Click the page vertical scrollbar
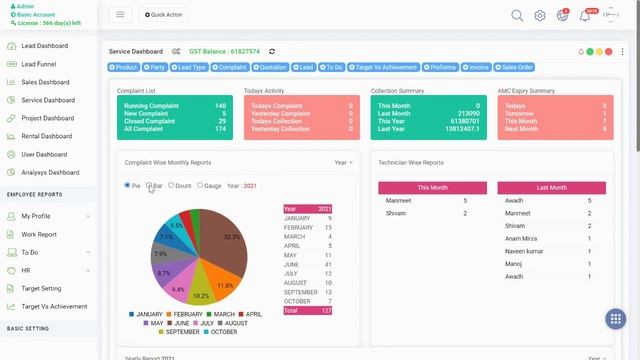Screen dimensions: 640x360 click(638, 76)
